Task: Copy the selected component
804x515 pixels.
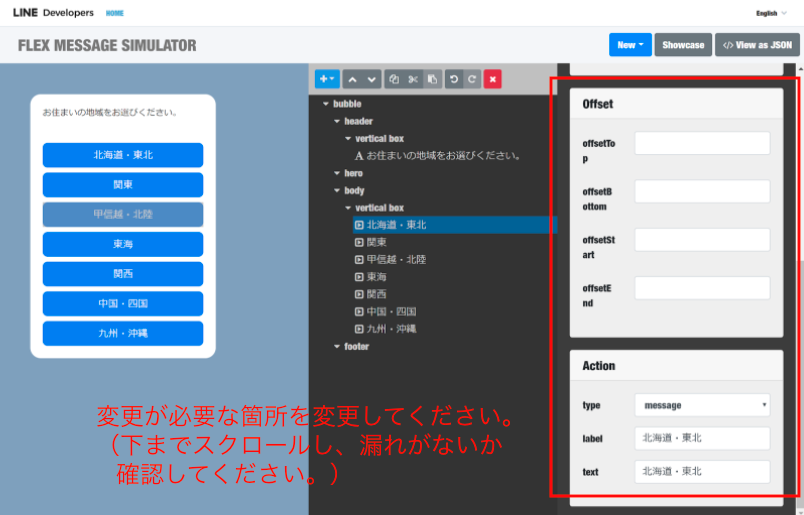Action: pos(395,79)
